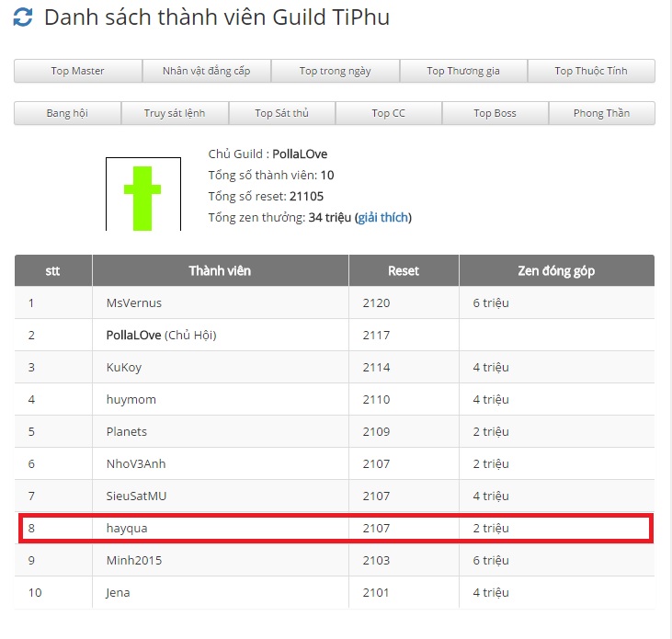The width and height of the screenshot is (672, 639).
Task: Select member MsVernus in the list
Action: click(x=134, y=302)
